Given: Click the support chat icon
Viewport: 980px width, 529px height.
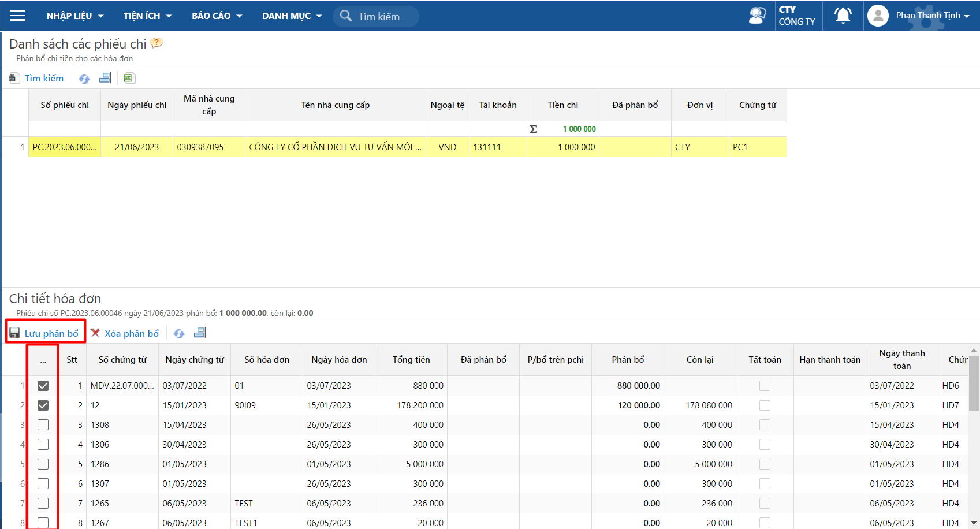Looking at the screenshot, I should coord(757,16).
